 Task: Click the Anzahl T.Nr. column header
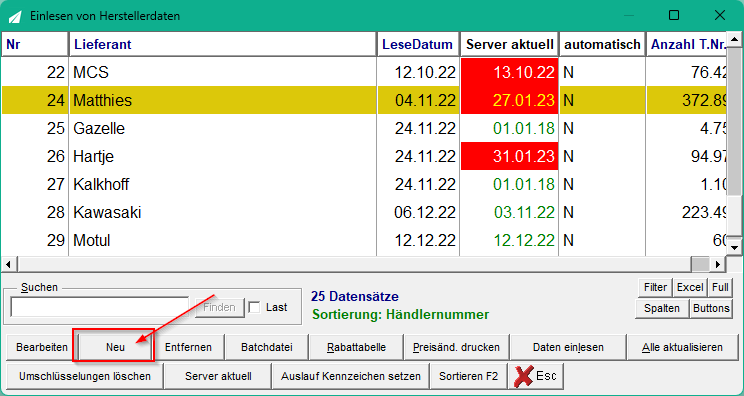pyautogui.click(x=687, y=45)
